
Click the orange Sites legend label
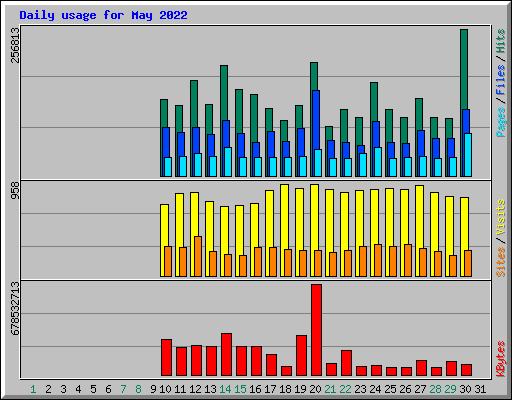tap(501, 262)
